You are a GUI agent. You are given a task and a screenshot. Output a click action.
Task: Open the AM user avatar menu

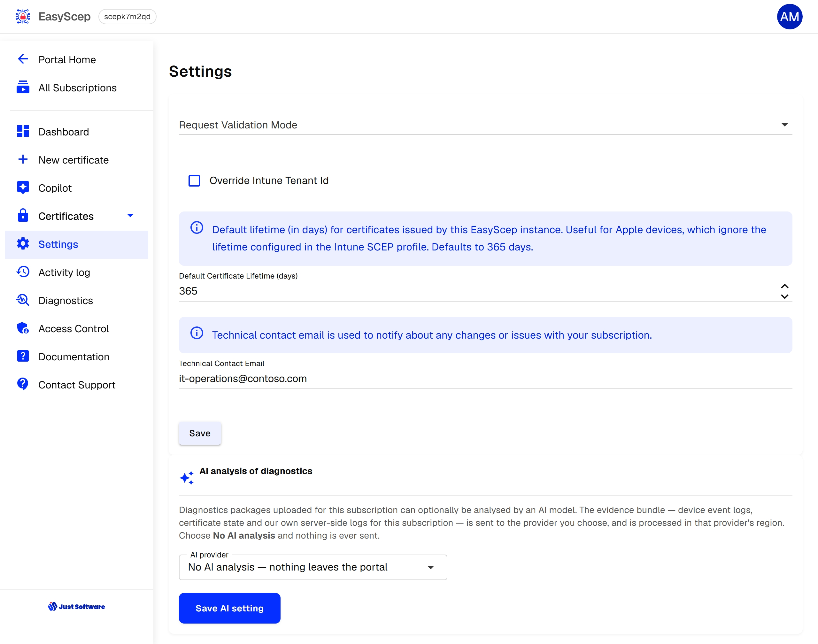coord(789,17)
